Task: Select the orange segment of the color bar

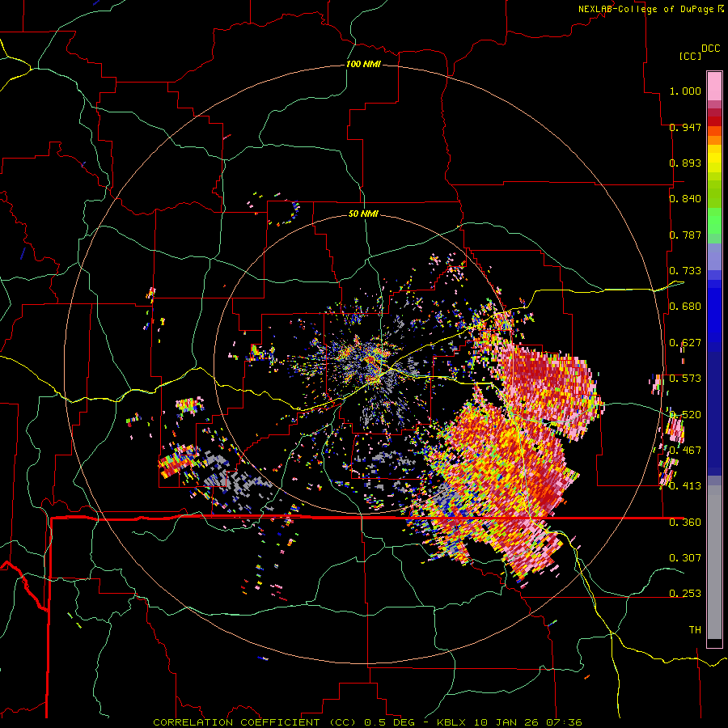Action: [714, 140]
